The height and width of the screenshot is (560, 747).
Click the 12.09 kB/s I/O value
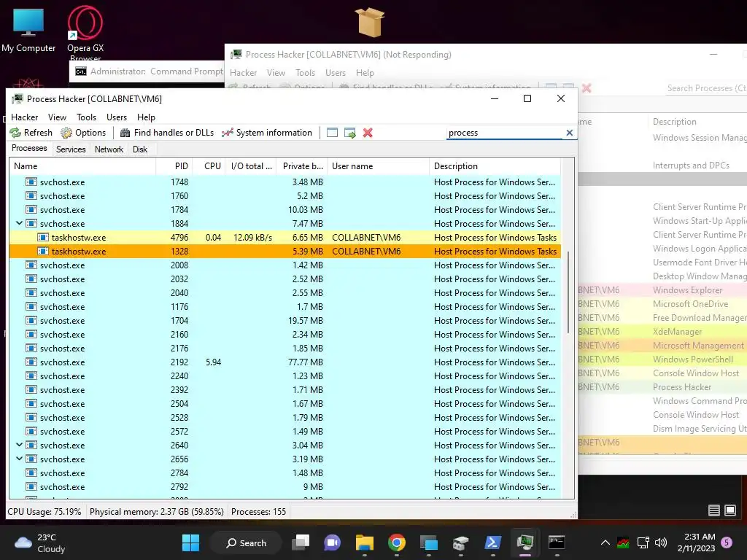tap(252, 237)
